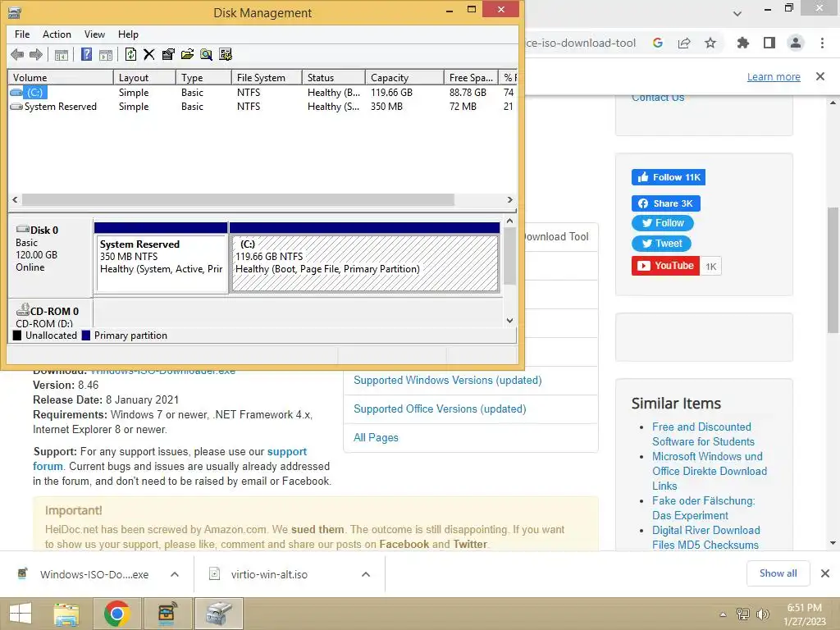The image size is (840, 630).
Task: Close the Chrome downloads bar
Action: [825, 573]
